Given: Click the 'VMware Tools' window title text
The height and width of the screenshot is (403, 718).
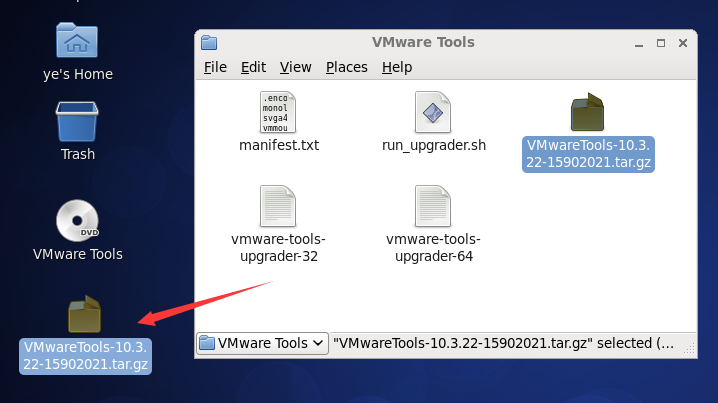Looking at the screenshot, I should pyautogui.click(x=423, y=42).
